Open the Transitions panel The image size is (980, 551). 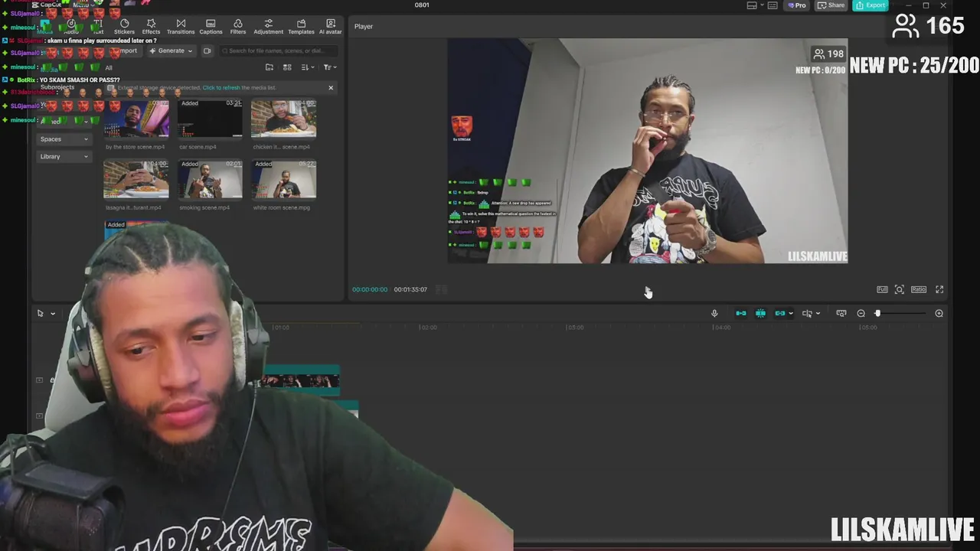[x=181, y=27]
